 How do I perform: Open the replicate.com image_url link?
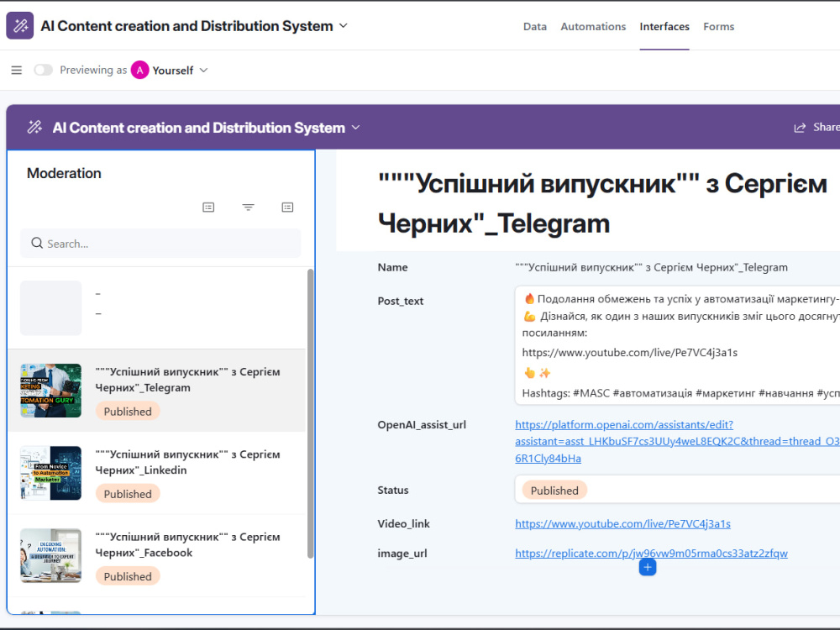tap(651, 553)
